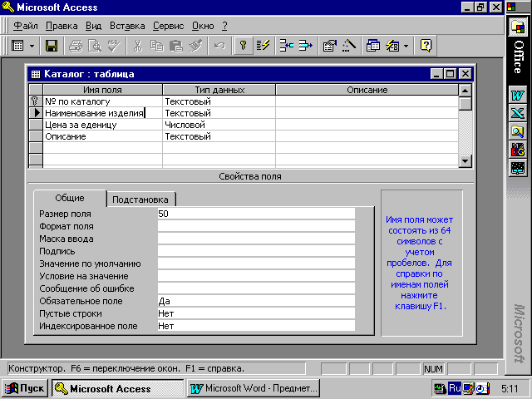Undo the last action with the arrow icon
This screenshot has width=532, height=399.
[219, 46]
